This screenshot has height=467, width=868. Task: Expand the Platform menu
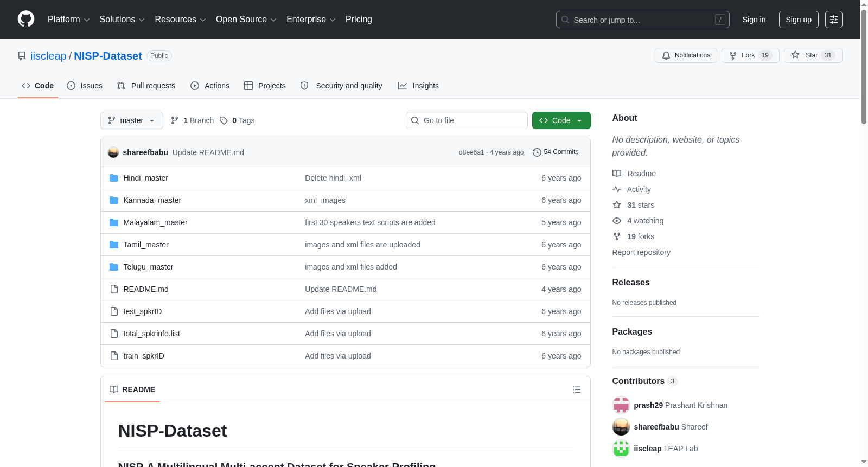tap(69, 20)
